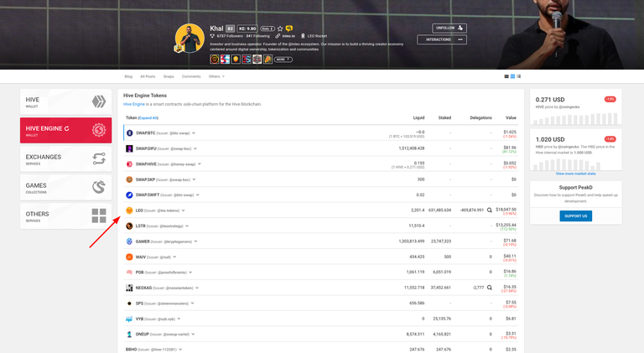This screenshot has height=353, width=644.
Task: Open the inleo.io profile link
Action: click(288, 36)
